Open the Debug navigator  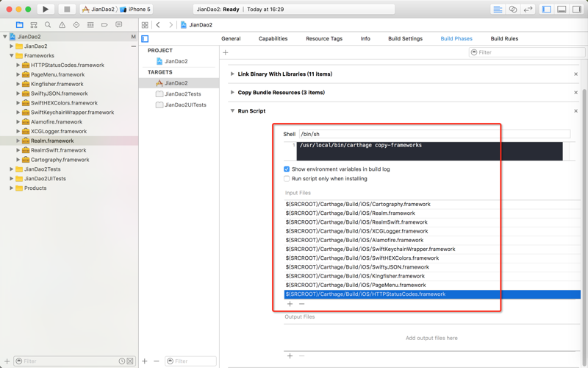point(90,25)
